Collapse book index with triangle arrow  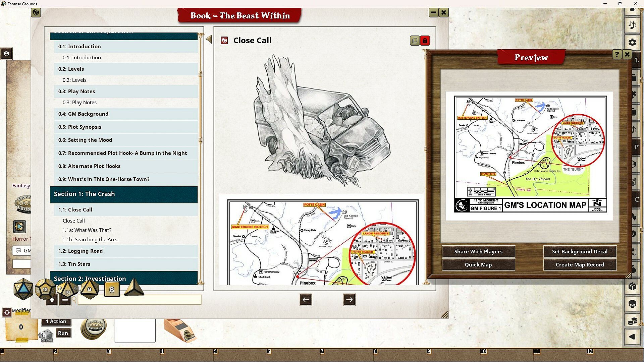209,40
